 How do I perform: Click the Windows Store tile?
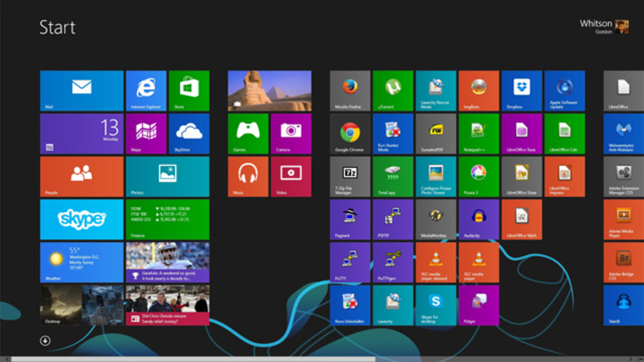(x=189, y=90)
